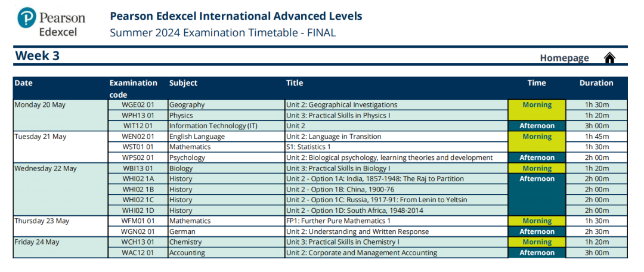Click title Unit 2: Understanding and Written Response

358,231
